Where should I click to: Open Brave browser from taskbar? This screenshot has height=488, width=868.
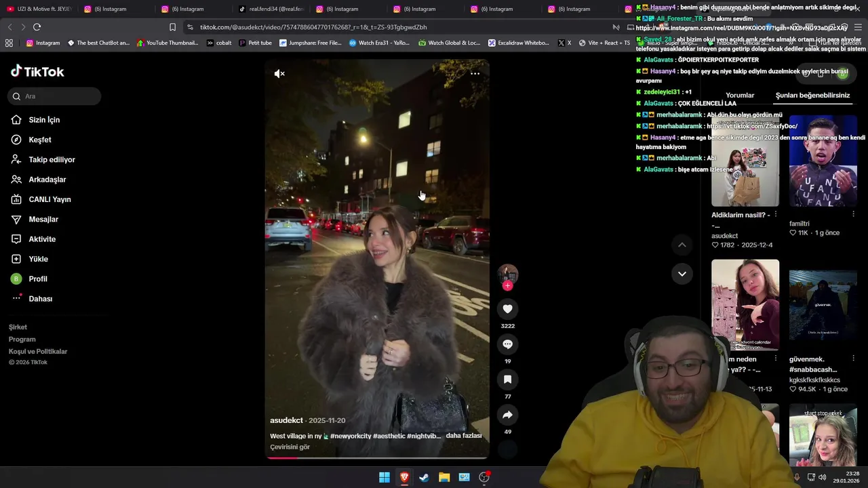pyautogui.click(x=404, y=477)
